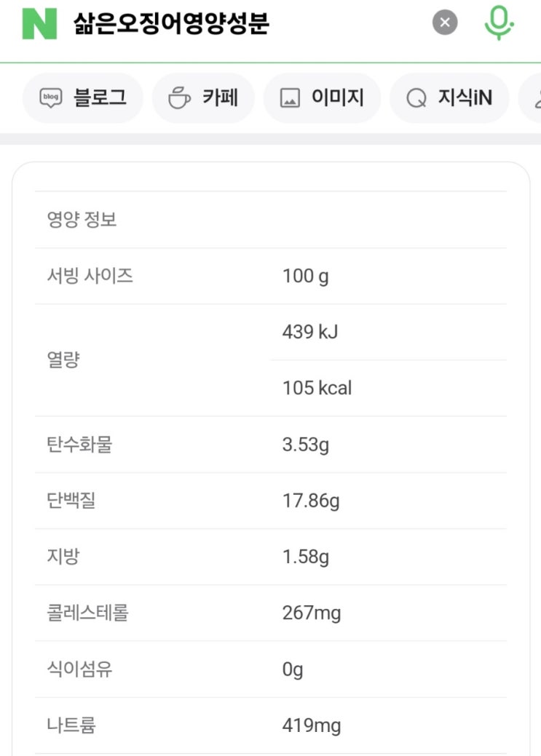Click the blog speech bubble icon
The image size is (541, 756).
tap(50, 98)
